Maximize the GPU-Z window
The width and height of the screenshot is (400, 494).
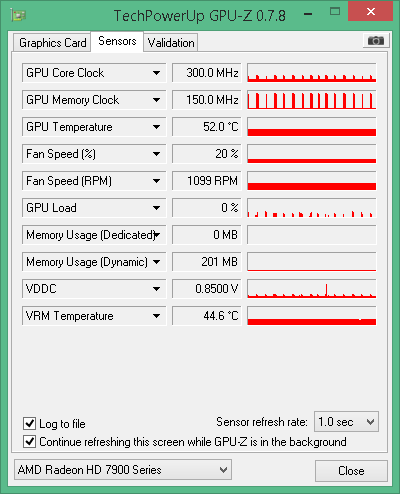tap(335, 12)
